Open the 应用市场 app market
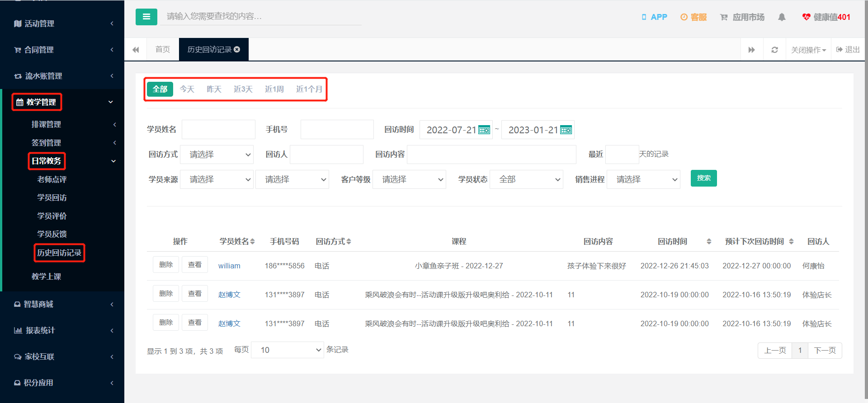 tap(742, 17)
